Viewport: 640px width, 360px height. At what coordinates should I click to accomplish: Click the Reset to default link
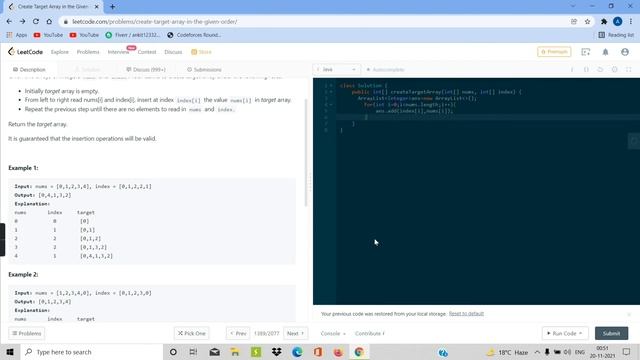[466, 313]
